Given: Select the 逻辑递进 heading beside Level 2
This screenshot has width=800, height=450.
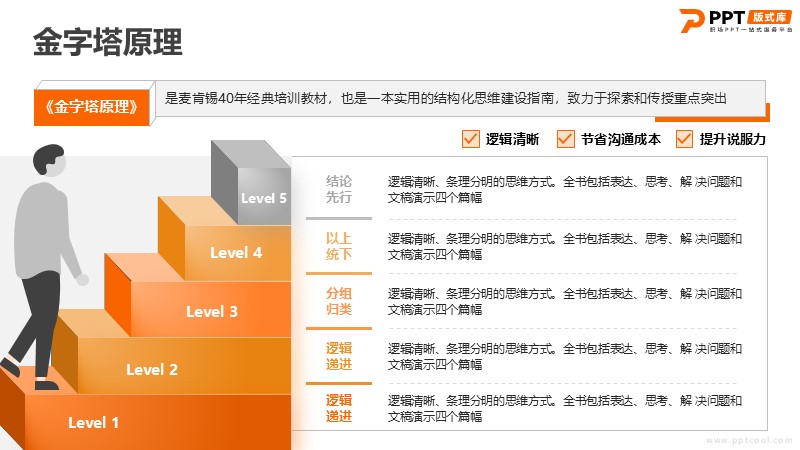Looking at the screenshot, I should click(x=339, y=356).
